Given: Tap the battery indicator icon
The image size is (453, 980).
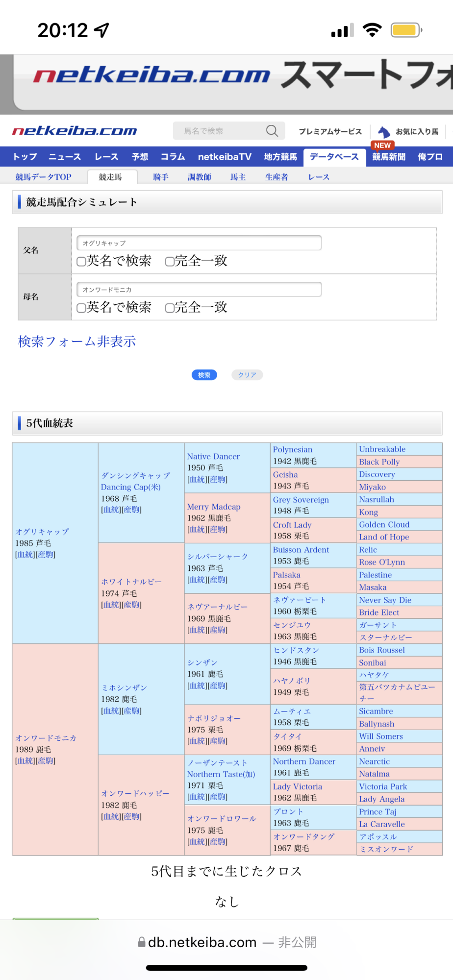Looking at the screenshot, I should click(406, 30).
